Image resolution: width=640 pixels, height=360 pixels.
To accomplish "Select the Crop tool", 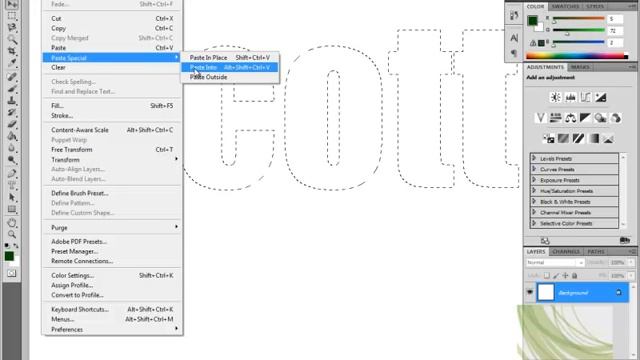I will (12, 51).
